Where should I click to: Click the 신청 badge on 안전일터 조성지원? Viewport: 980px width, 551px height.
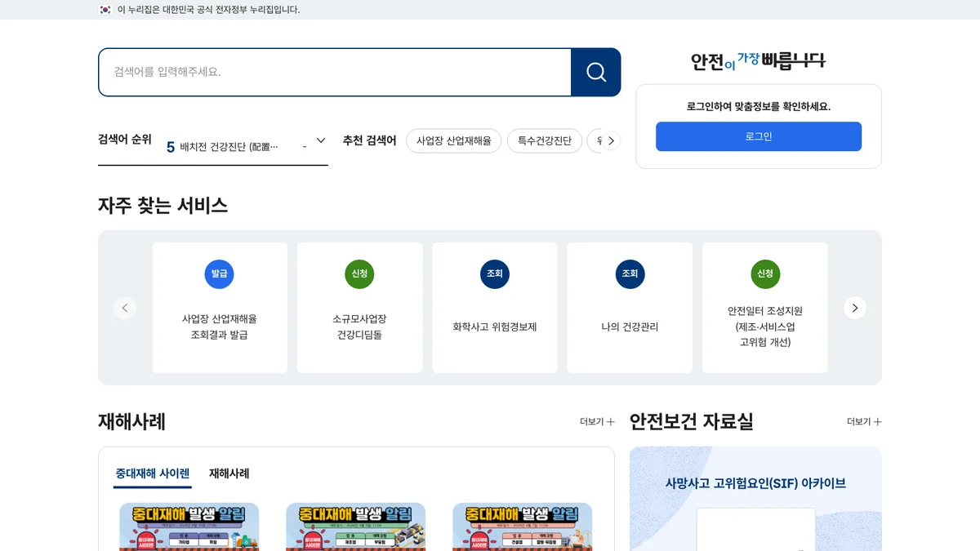pos(765,274)
